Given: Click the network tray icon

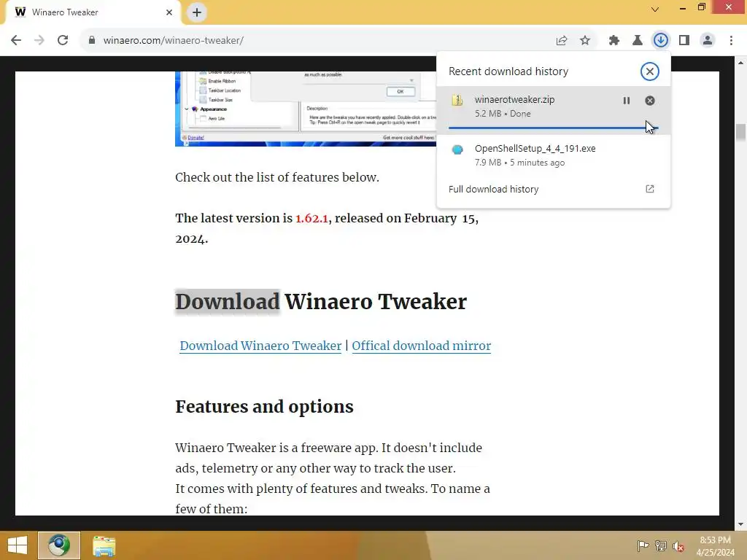Looking at the screenshot, I should click(661, 545).
